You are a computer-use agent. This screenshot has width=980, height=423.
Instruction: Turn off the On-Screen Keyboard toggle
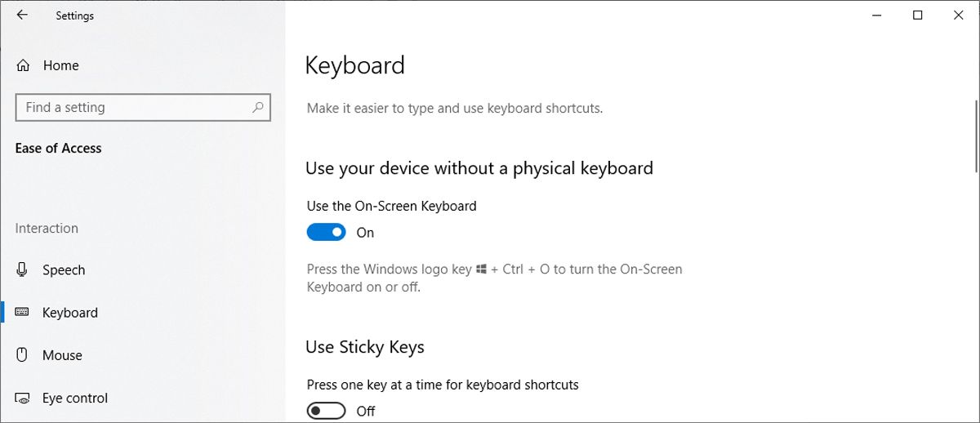click(x=327, y=233)
